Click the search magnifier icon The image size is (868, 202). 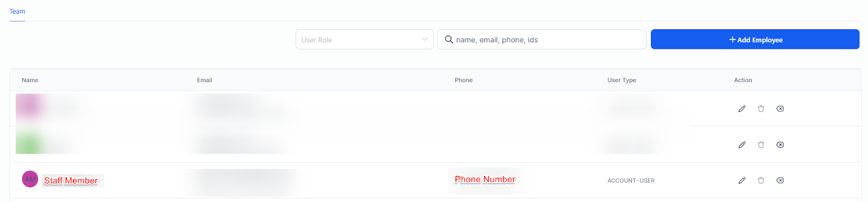point(449,40)
